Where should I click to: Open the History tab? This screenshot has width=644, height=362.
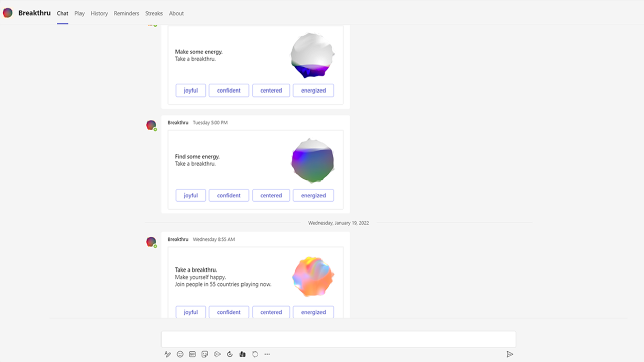[99, 13]
